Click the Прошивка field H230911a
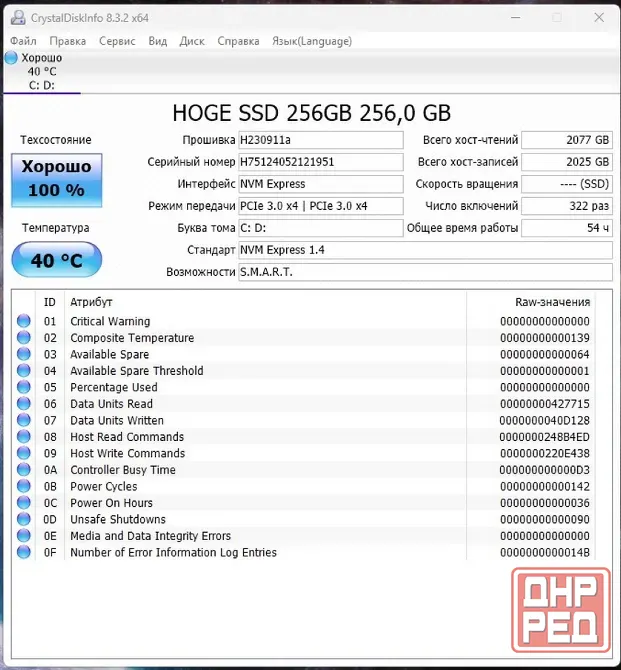This screenshot has height=670, width=621. [x=321, y=140]
